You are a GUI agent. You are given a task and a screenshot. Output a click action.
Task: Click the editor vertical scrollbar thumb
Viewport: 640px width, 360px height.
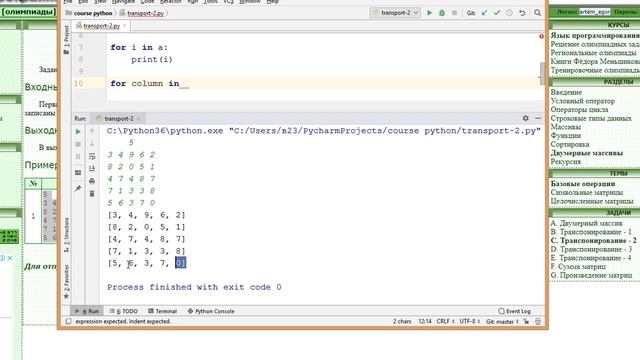pyautogui.click(x=542, y=73)
